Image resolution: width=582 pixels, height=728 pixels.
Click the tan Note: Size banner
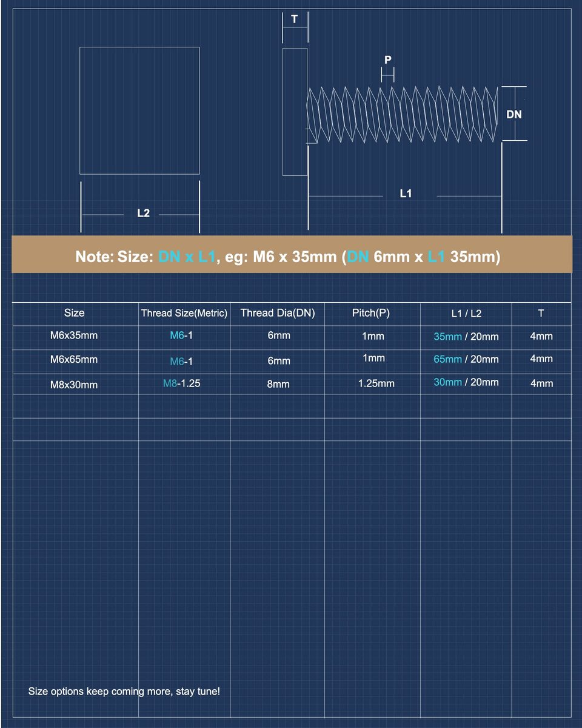pyautogui.click(x=291, y=257)
